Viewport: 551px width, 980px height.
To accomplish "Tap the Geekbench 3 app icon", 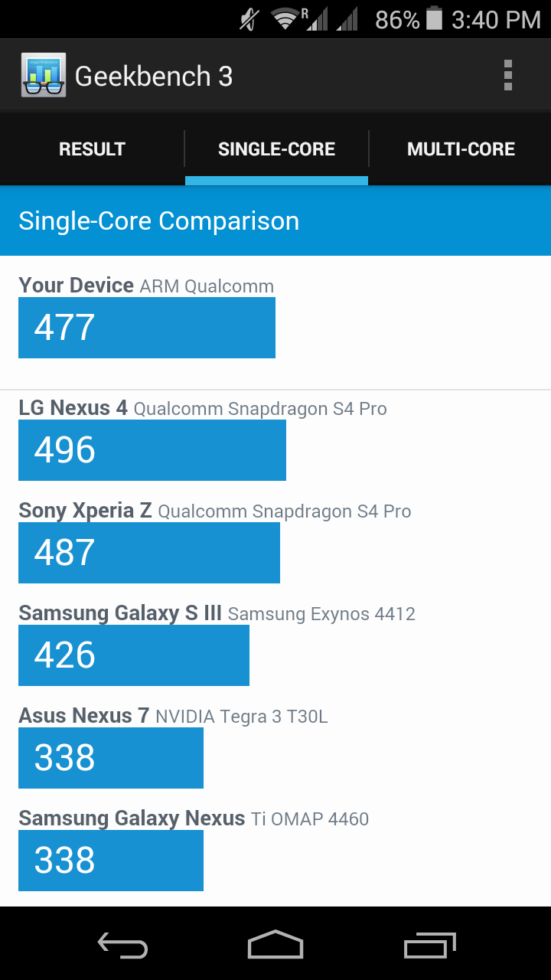I will (x=44, y=75).
